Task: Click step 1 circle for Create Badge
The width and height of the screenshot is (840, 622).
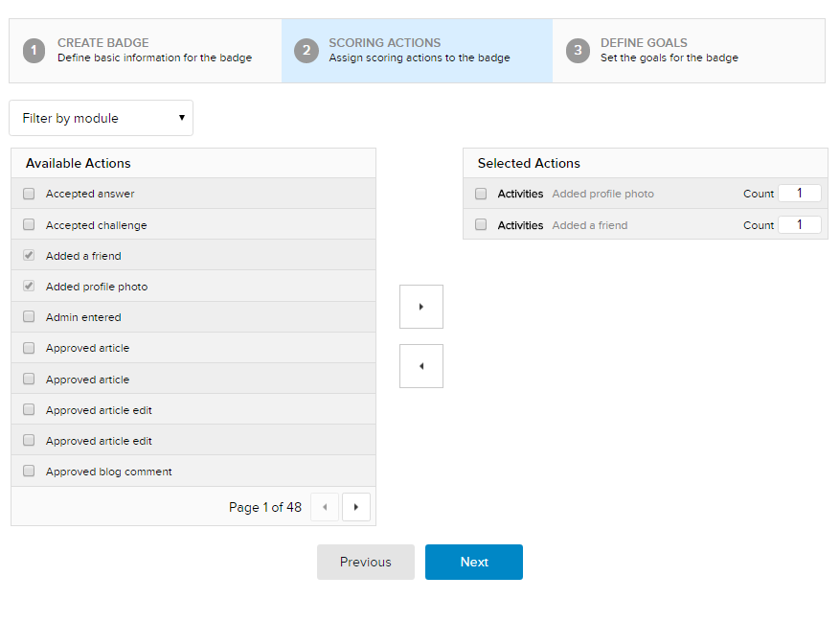Action: (34, 51)
